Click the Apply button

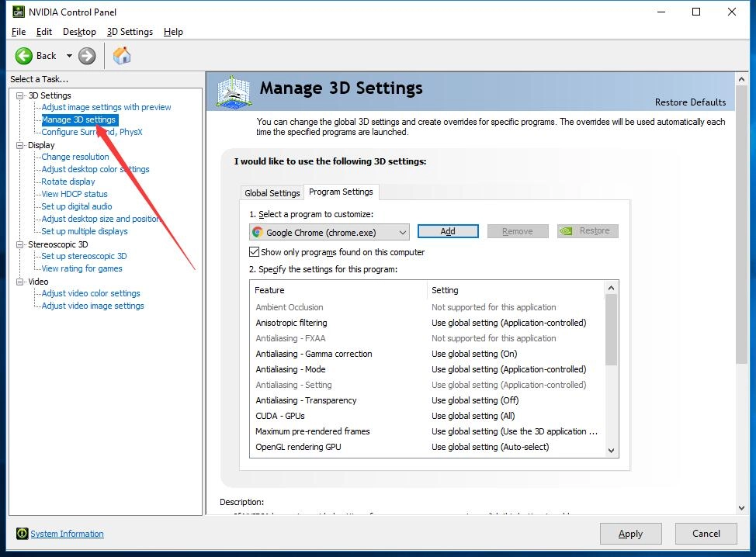pos(630,534)
